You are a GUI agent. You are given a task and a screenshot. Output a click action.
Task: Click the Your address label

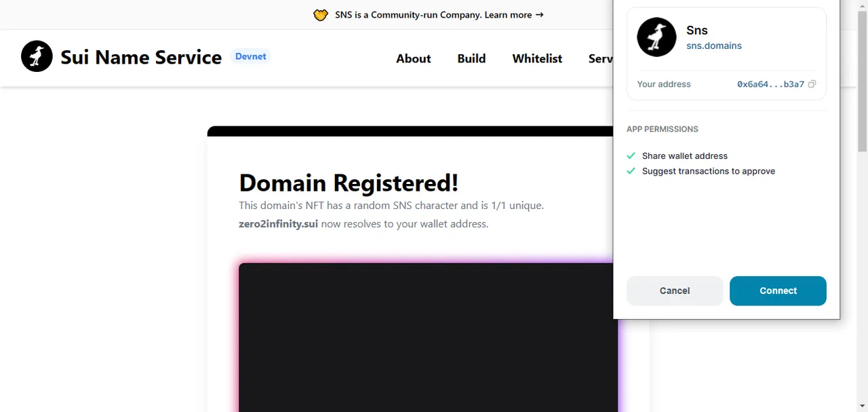point(664,84)
